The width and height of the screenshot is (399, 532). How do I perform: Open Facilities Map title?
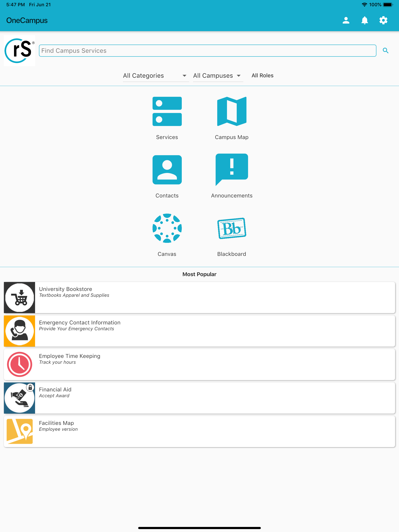56,423
